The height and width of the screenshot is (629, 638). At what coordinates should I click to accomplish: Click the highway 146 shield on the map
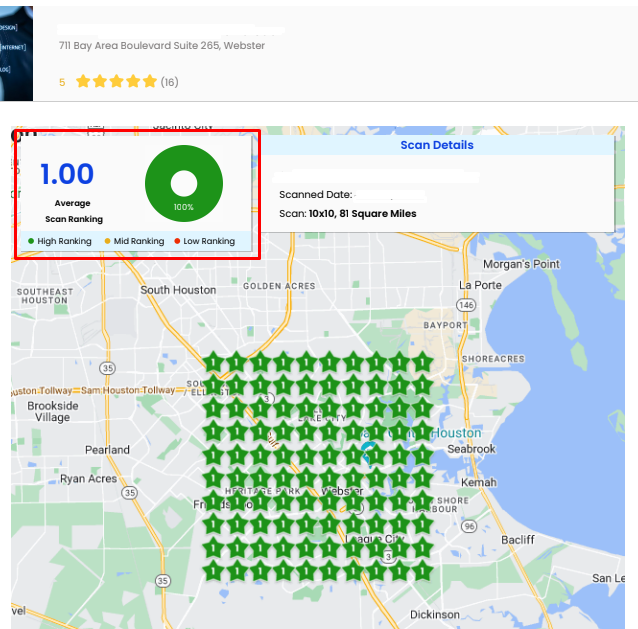466,305
